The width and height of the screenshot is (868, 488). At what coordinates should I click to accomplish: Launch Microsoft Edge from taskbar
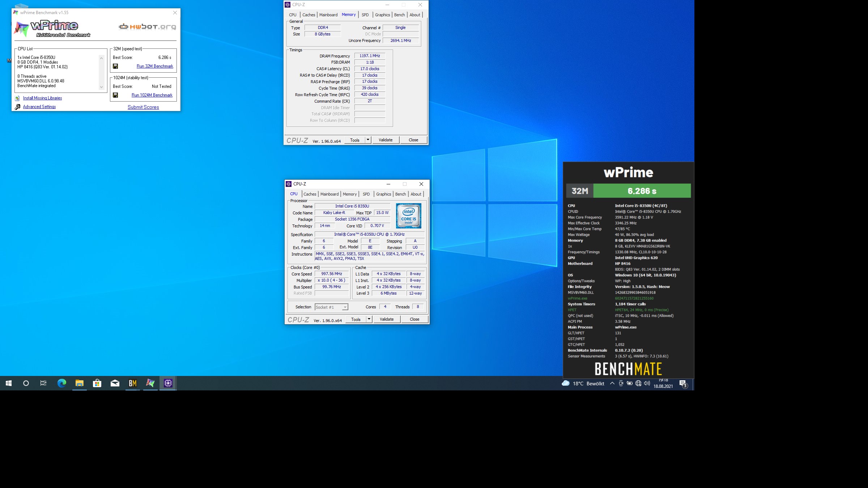tap(62, 383)
